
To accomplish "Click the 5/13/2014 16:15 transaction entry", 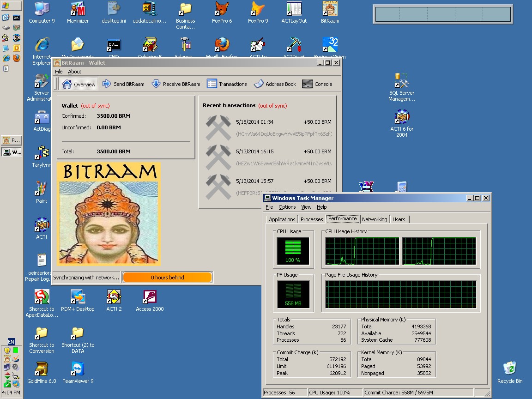I will [x=269, y=157].
